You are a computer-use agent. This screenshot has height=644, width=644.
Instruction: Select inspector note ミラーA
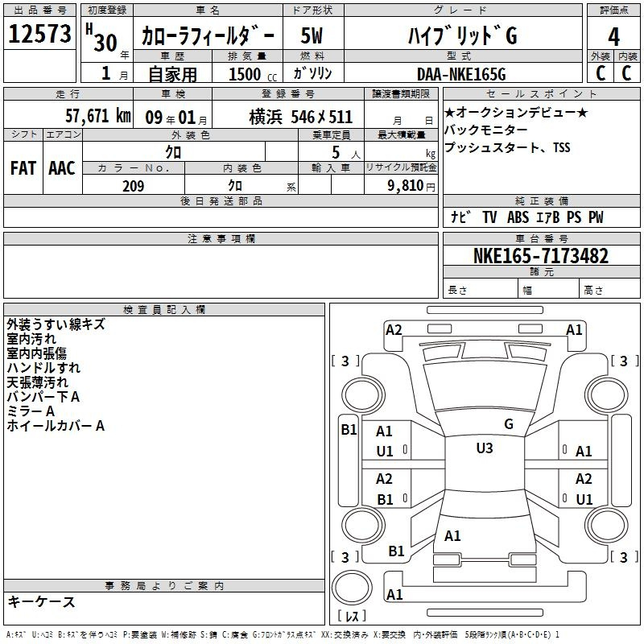coord(31,411)
